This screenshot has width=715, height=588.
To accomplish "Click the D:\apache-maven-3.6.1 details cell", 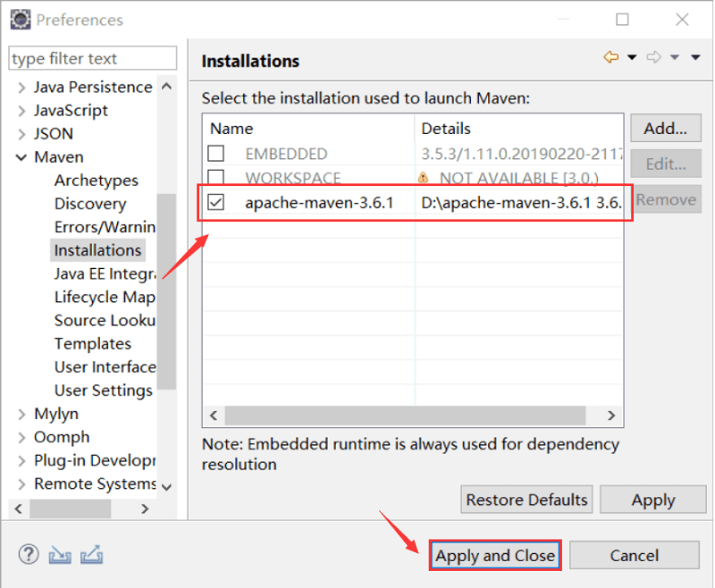I will (x=521, y=202).
